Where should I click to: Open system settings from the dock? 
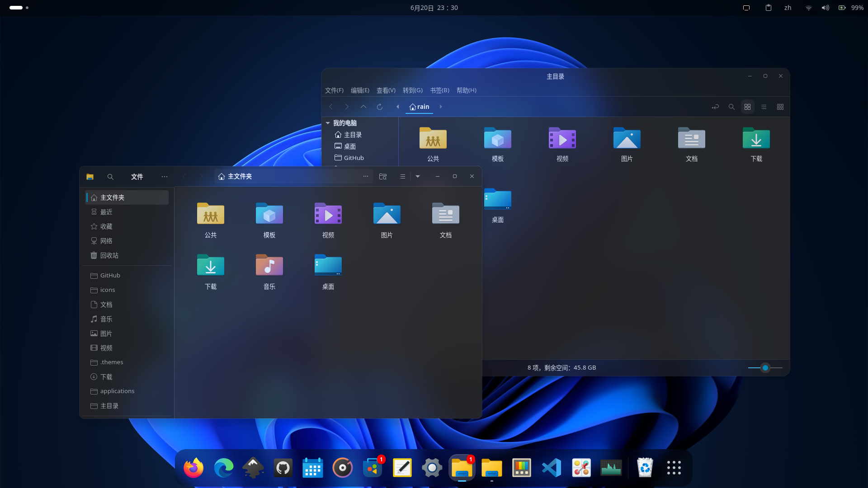coord(432,468)
